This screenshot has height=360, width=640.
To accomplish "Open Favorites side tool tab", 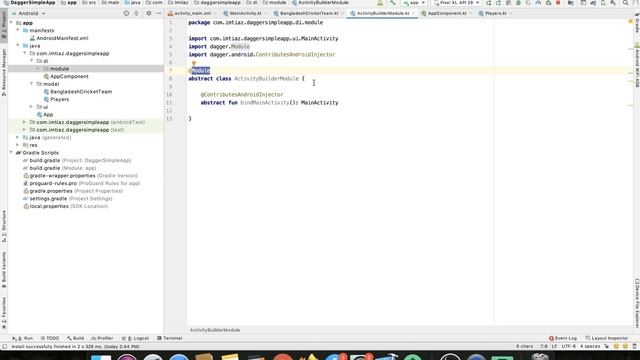I will tap(4, 313).
